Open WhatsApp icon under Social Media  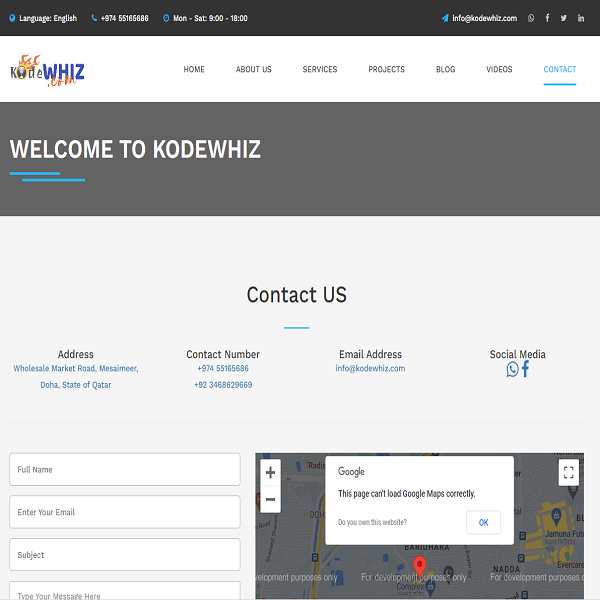[x=512, y=369]
